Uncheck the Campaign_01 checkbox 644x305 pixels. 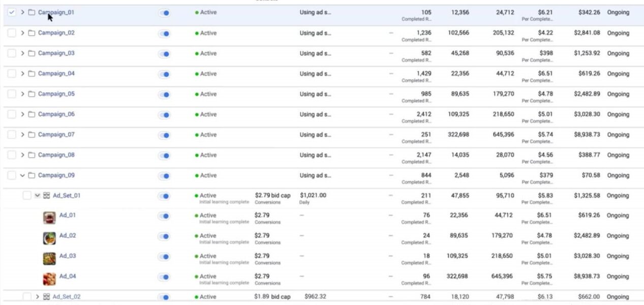[x=12, y=12]
